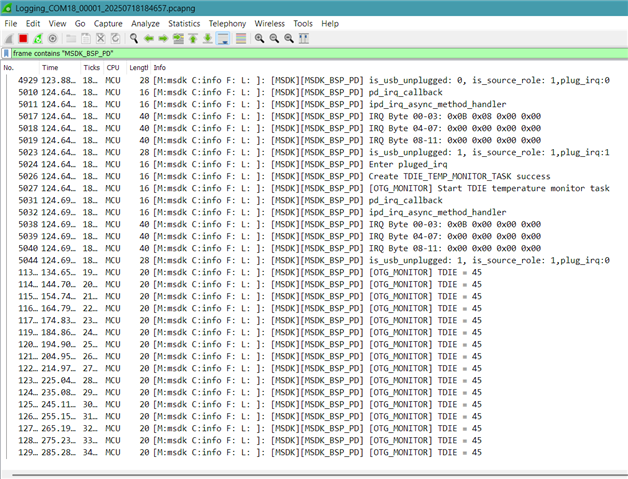Jump to the last packet
This screenshot has height=479, width=628.
pyautogui.click(x=207, y=38)
